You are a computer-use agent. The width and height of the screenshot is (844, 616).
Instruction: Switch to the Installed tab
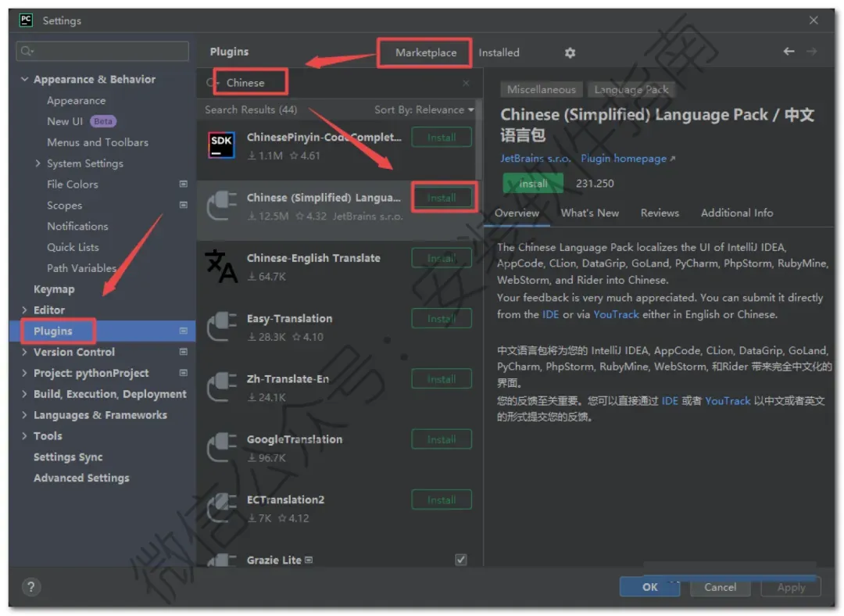click(x=499, y=53)
